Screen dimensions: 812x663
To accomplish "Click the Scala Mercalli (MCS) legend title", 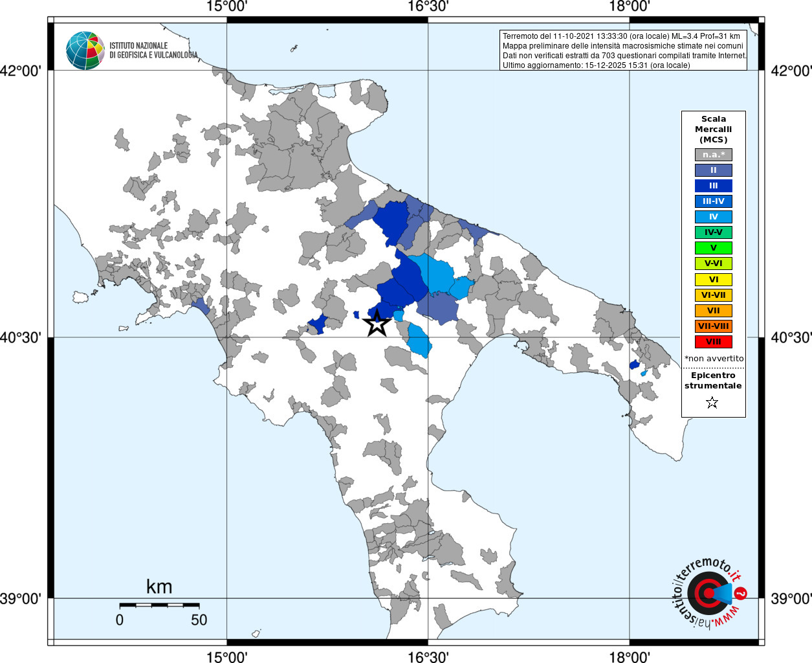I will coord(714,129).
